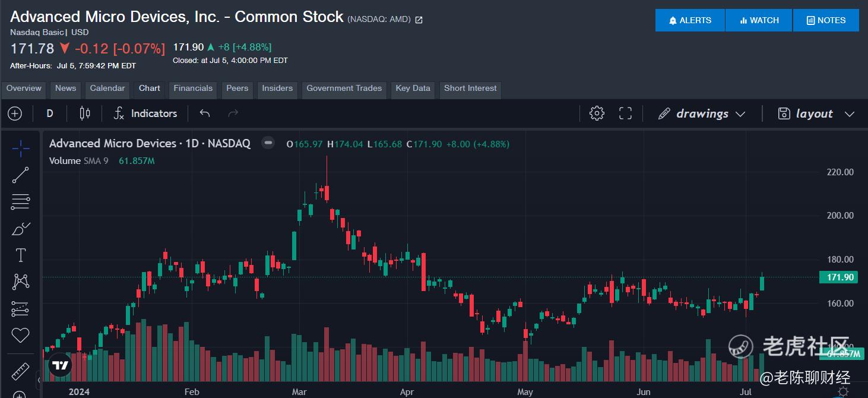This screenshot has width=868, height=398.
Task: Open the Fibonacci retracement tool
Action: point(20,202)
